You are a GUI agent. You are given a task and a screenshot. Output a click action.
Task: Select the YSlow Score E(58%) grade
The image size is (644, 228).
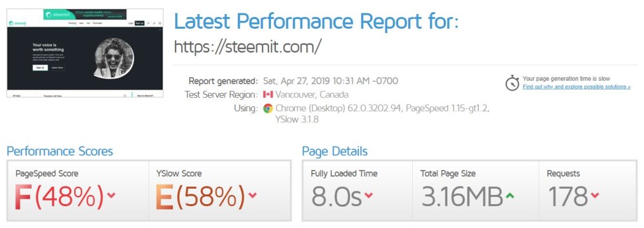[201, 196]
